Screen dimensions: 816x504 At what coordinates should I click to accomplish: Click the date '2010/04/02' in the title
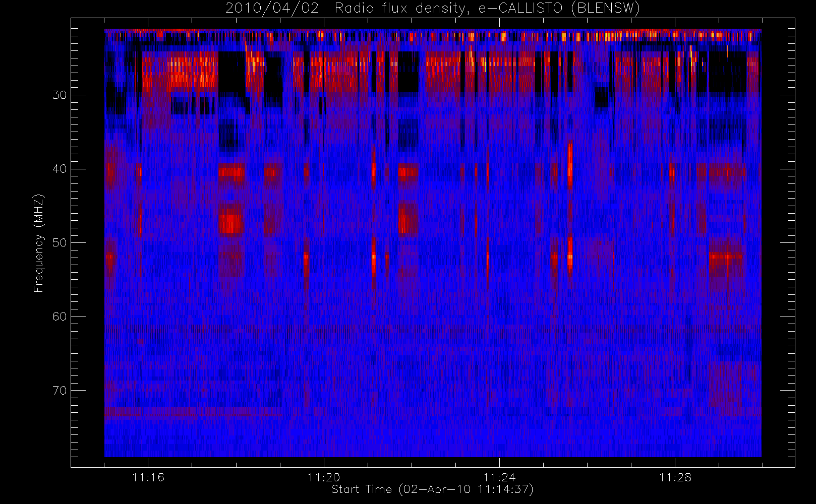point(272,9)
